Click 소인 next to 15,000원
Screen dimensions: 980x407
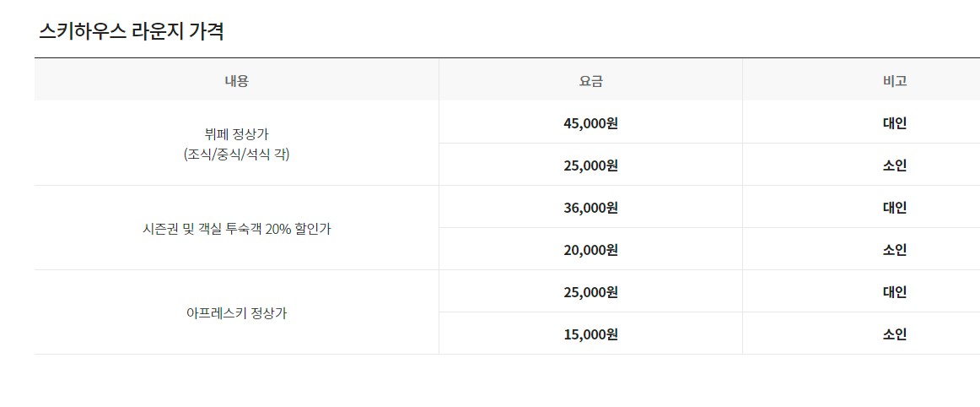[894, 334]
